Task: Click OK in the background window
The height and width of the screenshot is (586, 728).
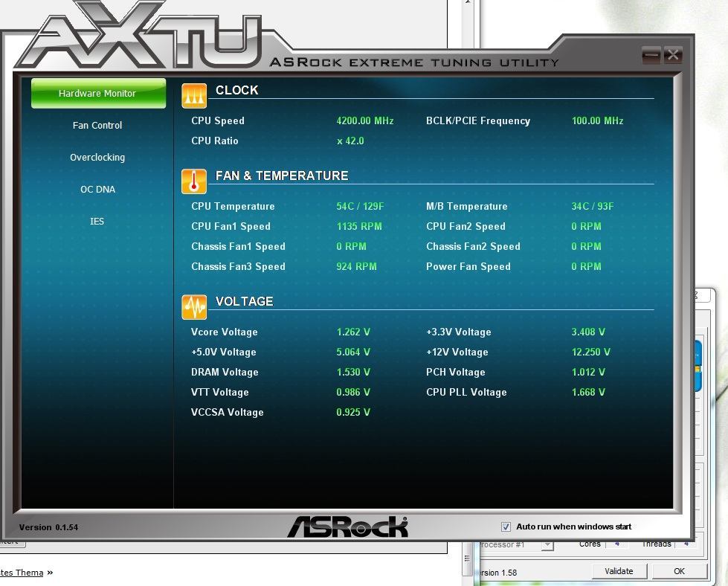Action: [679, 571]
